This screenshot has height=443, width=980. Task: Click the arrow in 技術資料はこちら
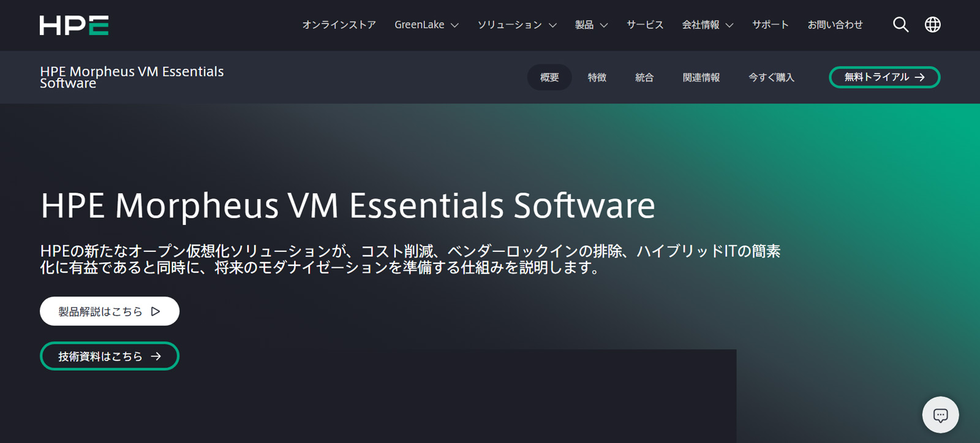tap(156, 357)
